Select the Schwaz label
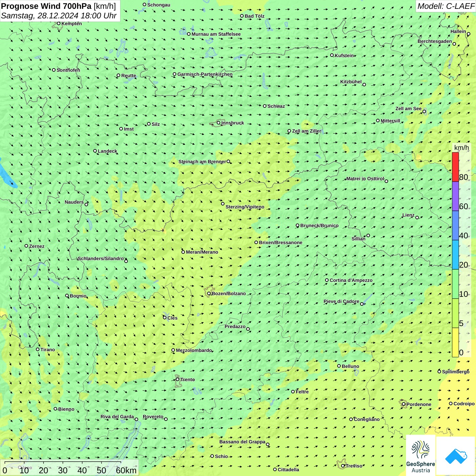 (276, 106)
